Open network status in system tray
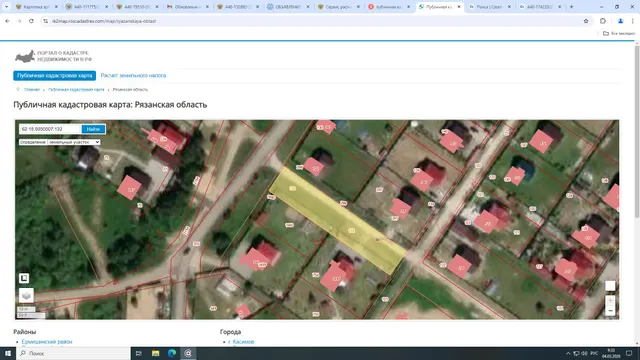 [x=576, y=353]
